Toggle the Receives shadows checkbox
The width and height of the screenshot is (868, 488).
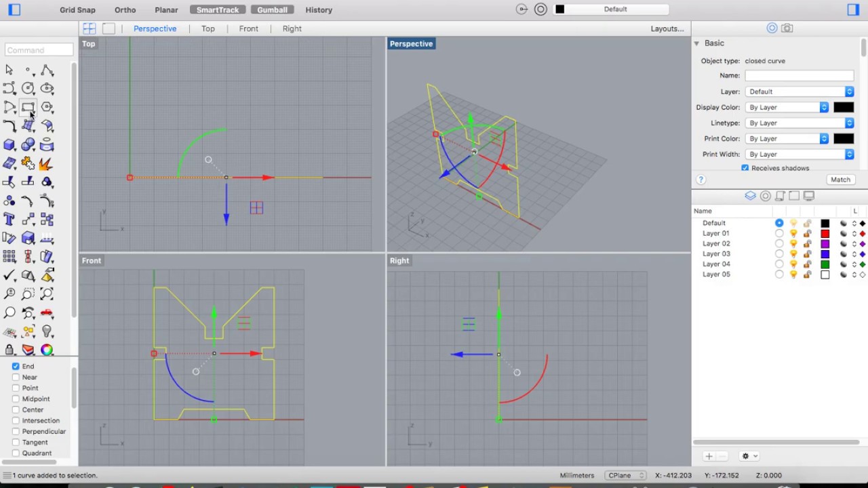745,168
